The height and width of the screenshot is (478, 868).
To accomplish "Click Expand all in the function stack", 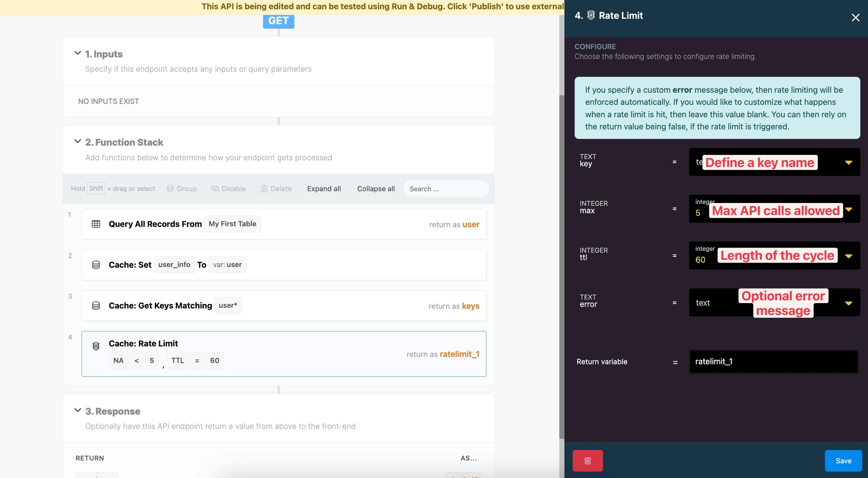I will (324, 189).
